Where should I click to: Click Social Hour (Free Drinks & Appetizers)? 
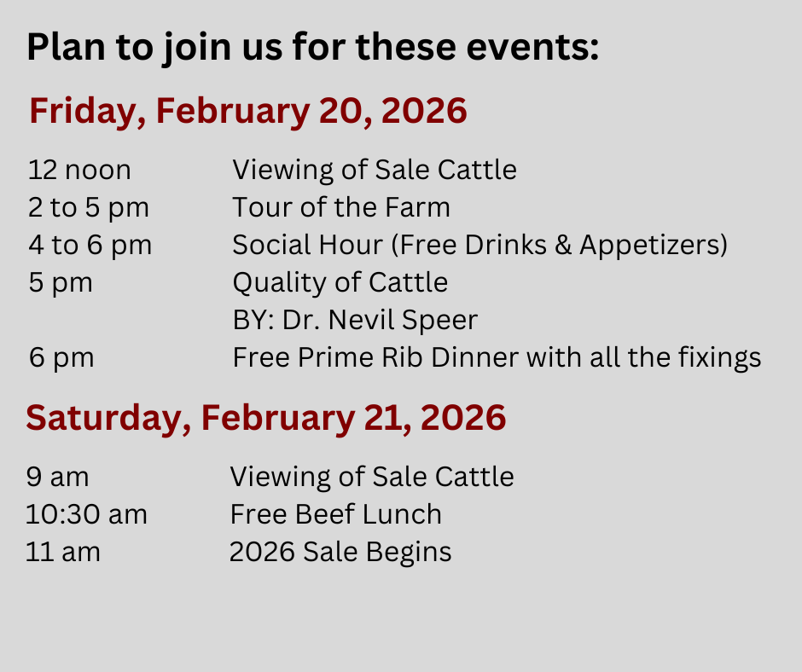480,245
